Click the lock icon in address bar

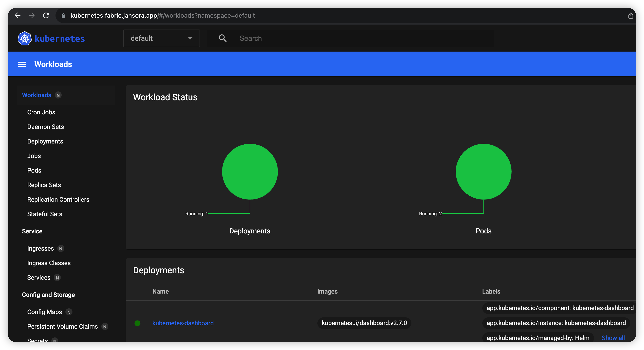63,16
